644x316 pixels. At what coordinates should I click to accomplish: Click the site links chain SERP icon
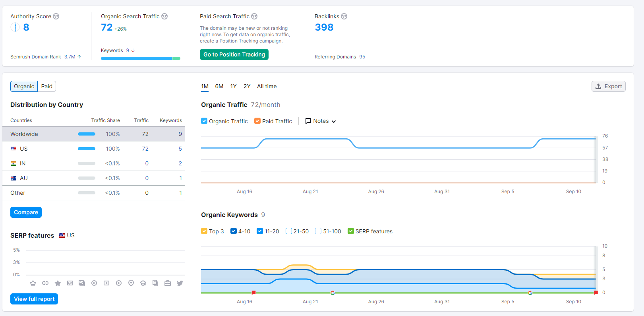pos(45,283)
